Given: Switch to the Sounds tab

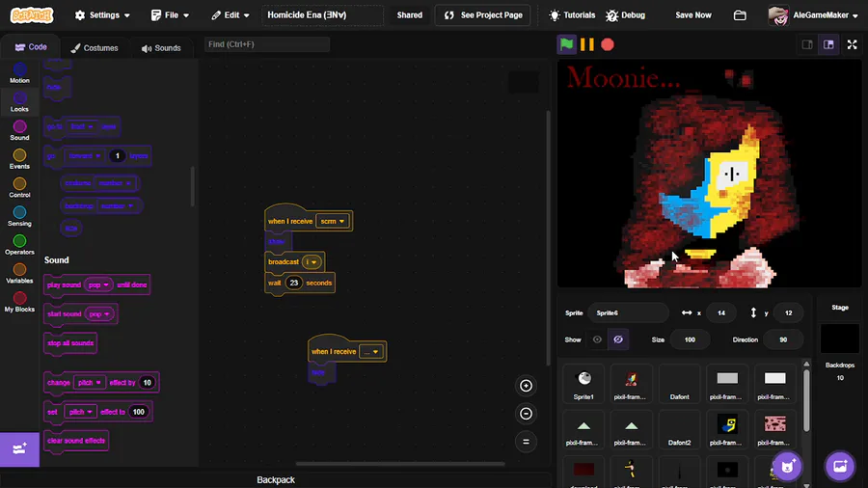Looking at the screenshot, I should click(161, 48).
